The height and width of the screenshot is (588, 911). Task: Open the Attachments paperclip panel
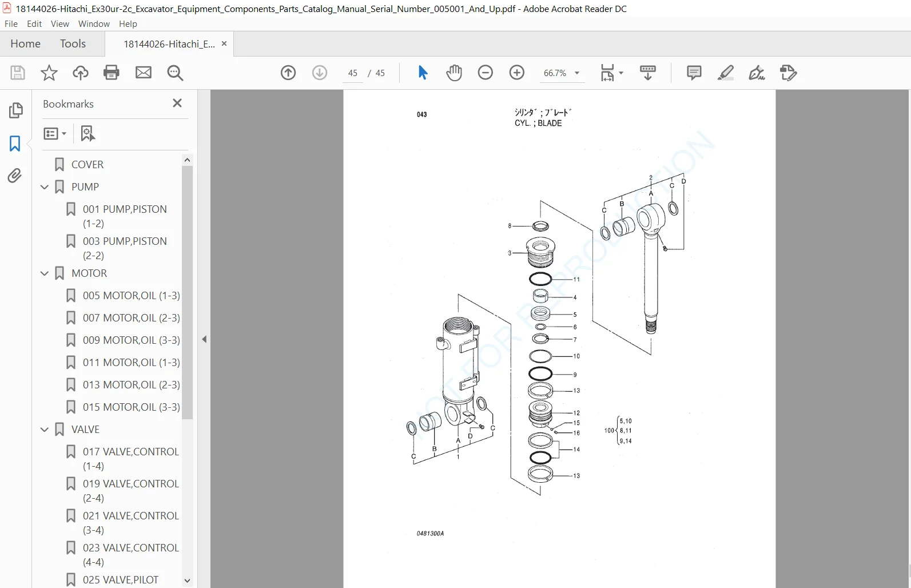coord(15,176)
